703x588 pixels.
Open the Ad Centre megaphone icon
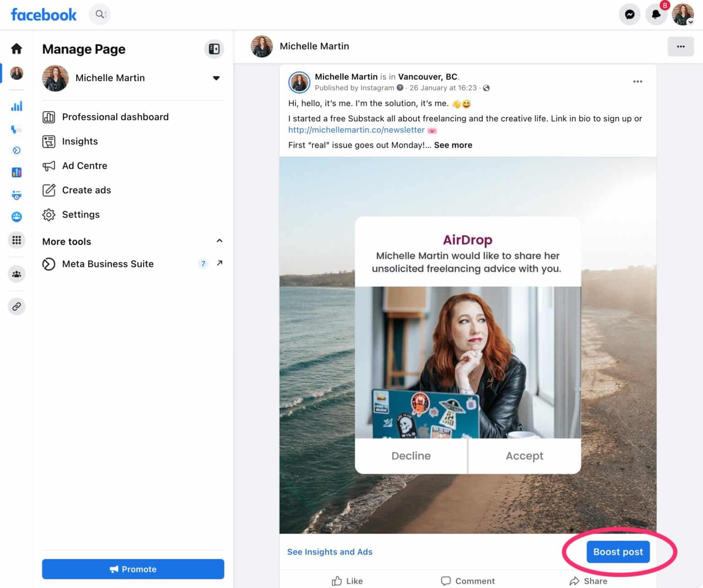click(x=49, y=166)
